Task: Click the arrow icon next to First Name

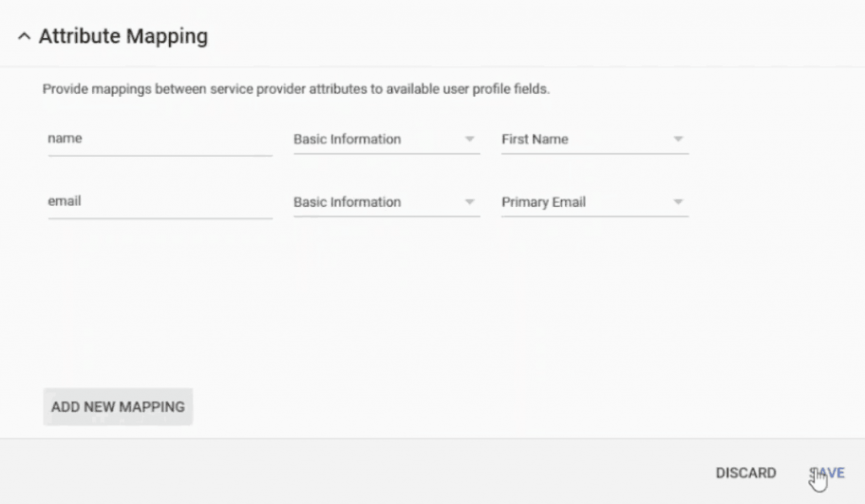Action: click(x=678, y=139)
